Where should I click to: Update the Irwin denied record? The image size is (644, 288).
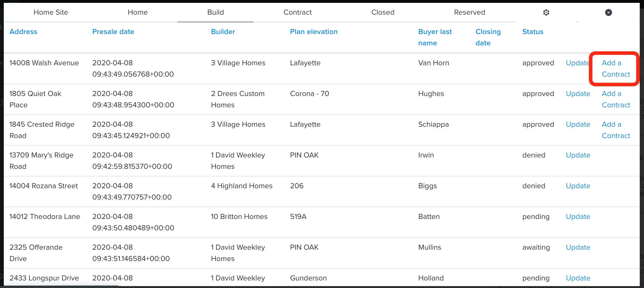(x=578, y=155)
